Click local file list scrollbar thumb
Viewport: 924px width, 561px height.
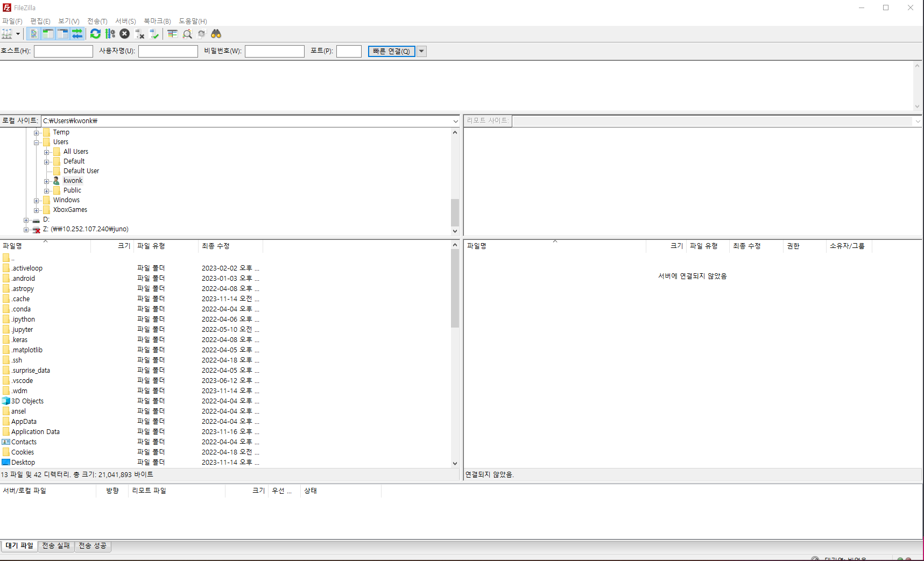coord(455,288)
